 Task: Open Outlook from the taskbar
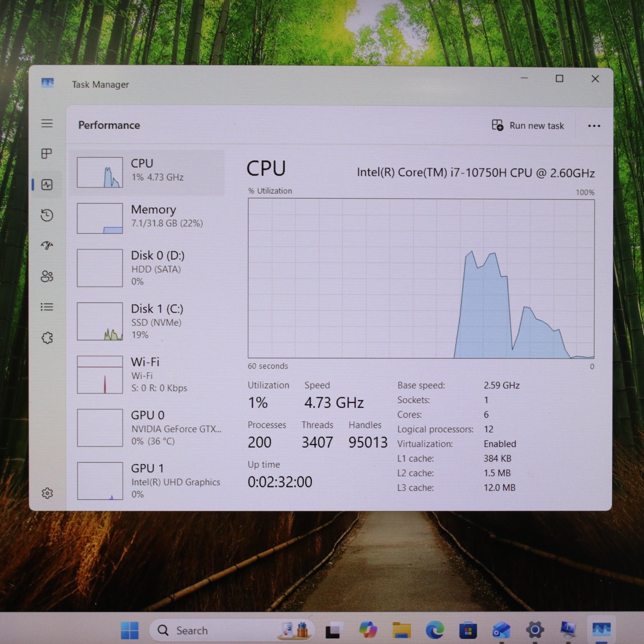501,630
